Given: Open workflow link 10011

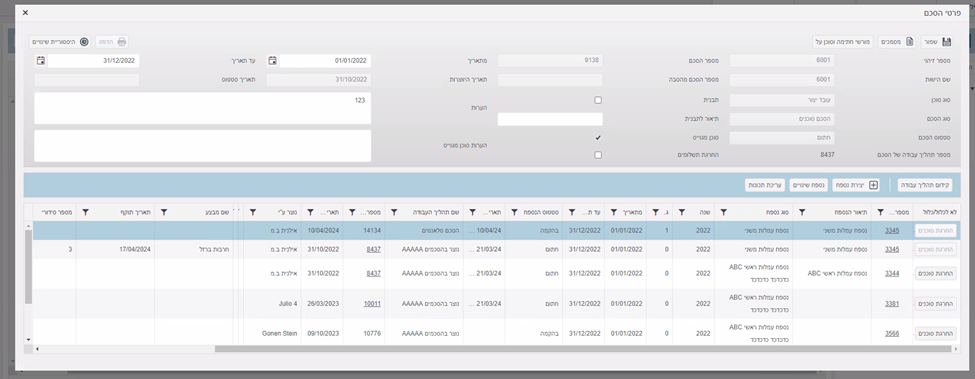Looking at the screenshot, I should [372, 304].
